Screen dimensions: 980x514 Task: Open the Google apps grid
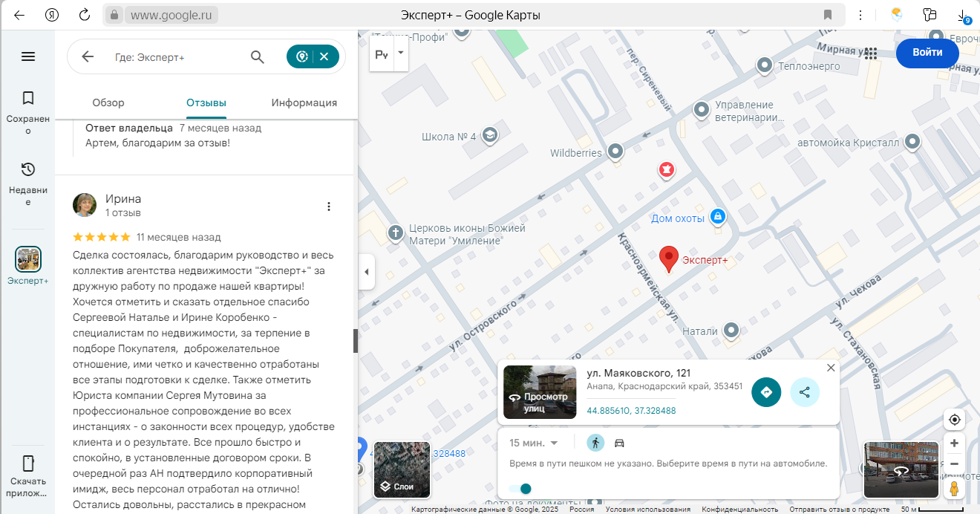(871, 53)
